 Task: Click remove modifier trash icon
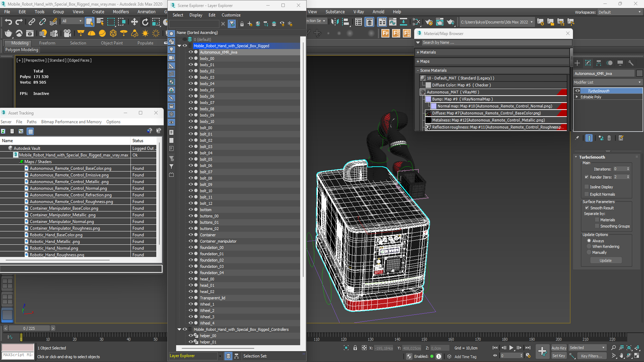609,138
